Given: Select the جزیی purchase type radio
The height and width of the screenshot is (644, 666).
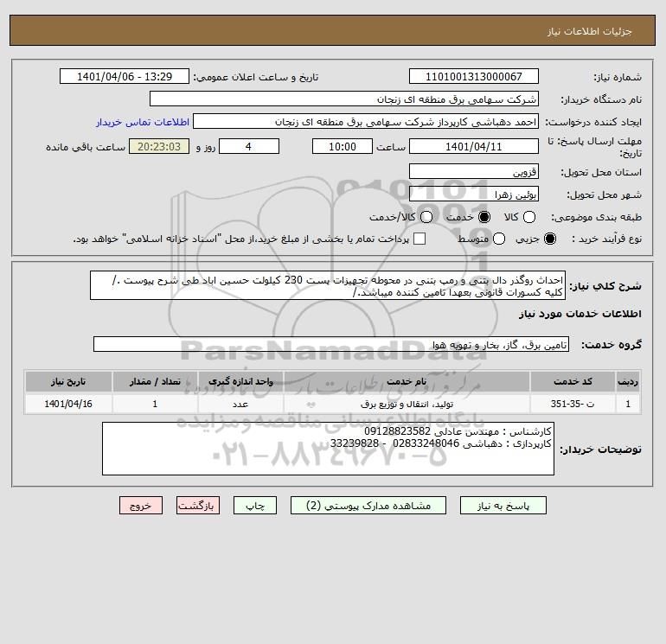Looking at the screenshot, I should [x=549, y=239].
